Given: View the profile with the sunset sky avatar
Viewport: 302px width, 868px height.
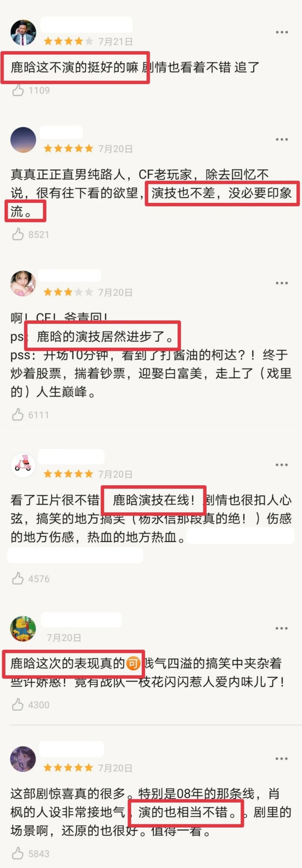Looking at the screenshot, I should (23, 140).
